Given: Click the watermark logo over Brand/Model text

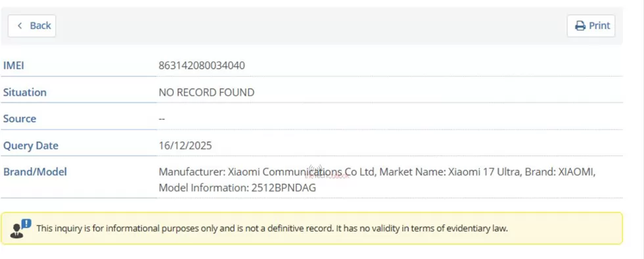Looking at the screenshot, I should (x=325, y=172).
